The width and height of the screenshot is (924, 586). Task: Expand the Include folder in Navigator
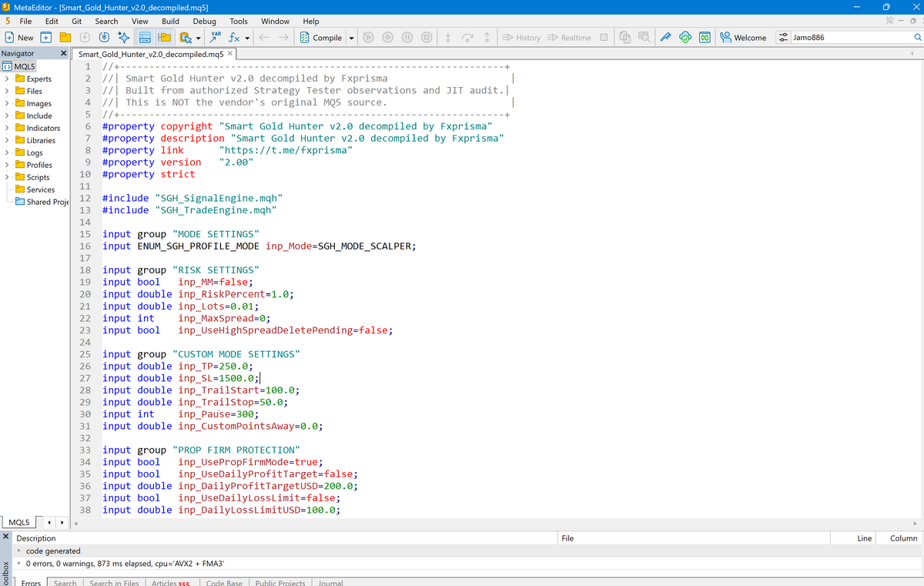[7, 116]
